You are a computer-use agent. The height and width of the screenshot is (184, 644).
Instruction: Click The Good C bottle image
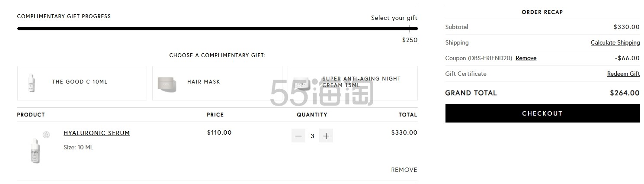click(31, 82)
